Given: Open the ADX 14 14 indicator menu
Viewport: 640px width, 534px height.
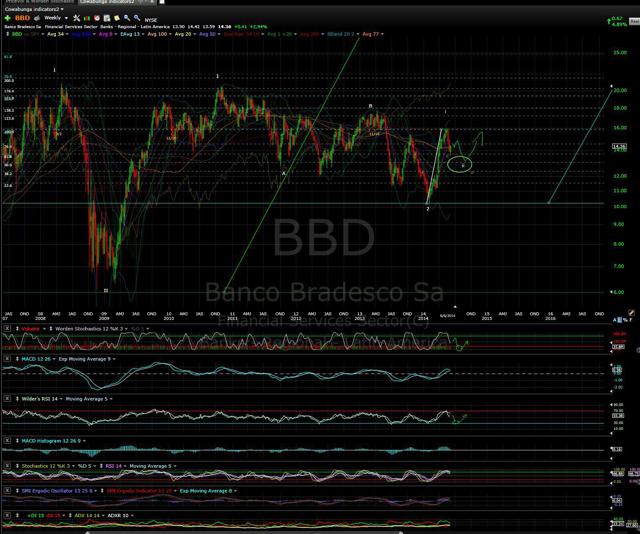Looking at the screenshot, I should click(x=89, y=516).
